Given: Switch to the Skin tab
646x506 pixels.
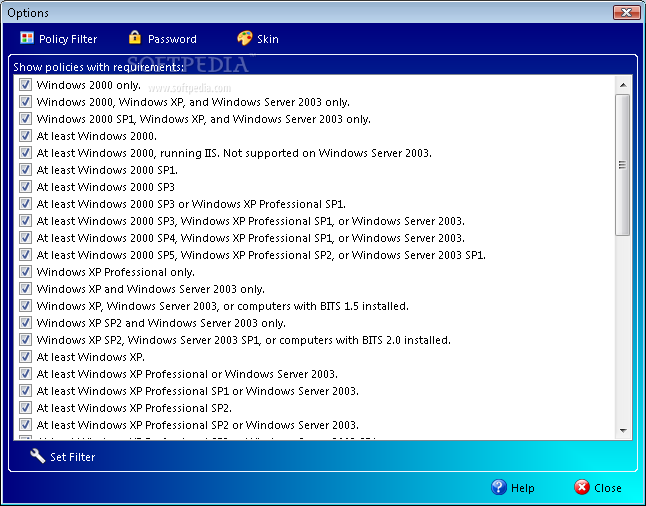Looking at the screenshot, I should click(x=258, y=38).
